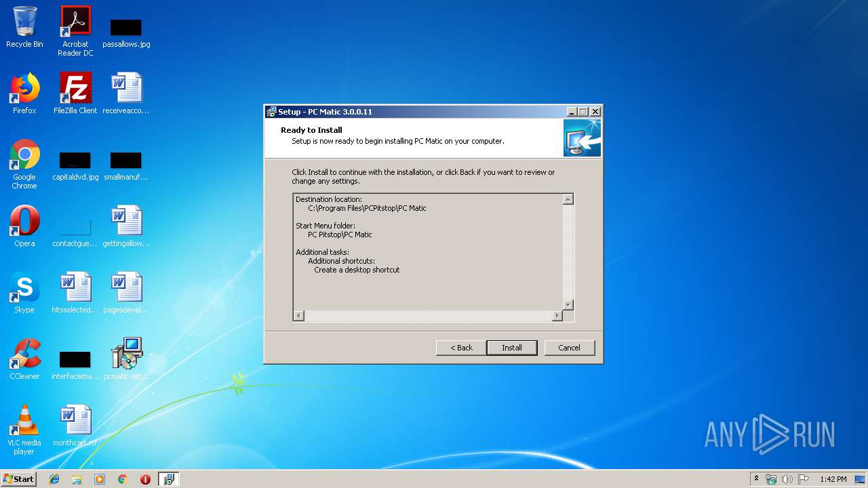868x488 pixels.
Task: Open the Recycle Bin desktop icon
Action: point(24,27)
